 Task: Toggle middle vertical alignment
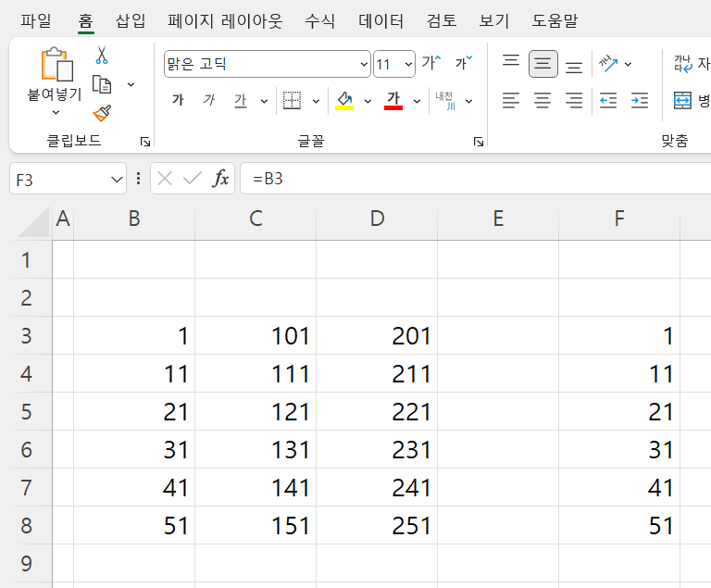pos(543,64)
